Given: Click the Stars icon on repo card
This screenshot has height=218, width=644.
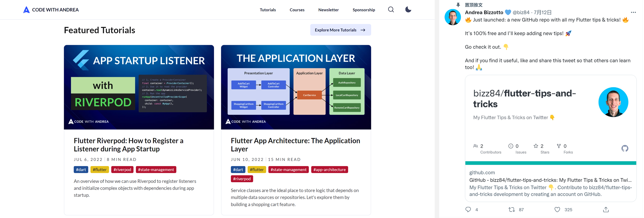Looking at the screenshot, I should tap(536, 146).
